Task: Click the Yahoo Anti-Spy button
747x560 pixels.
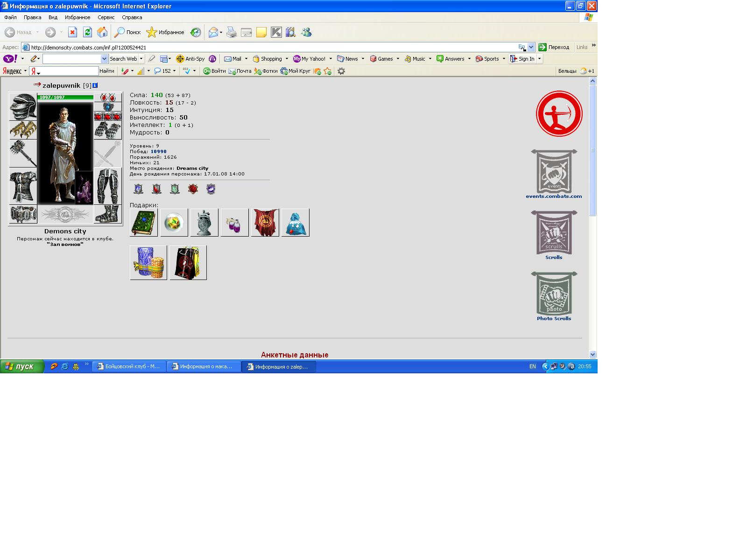Action: pos(190,59)
